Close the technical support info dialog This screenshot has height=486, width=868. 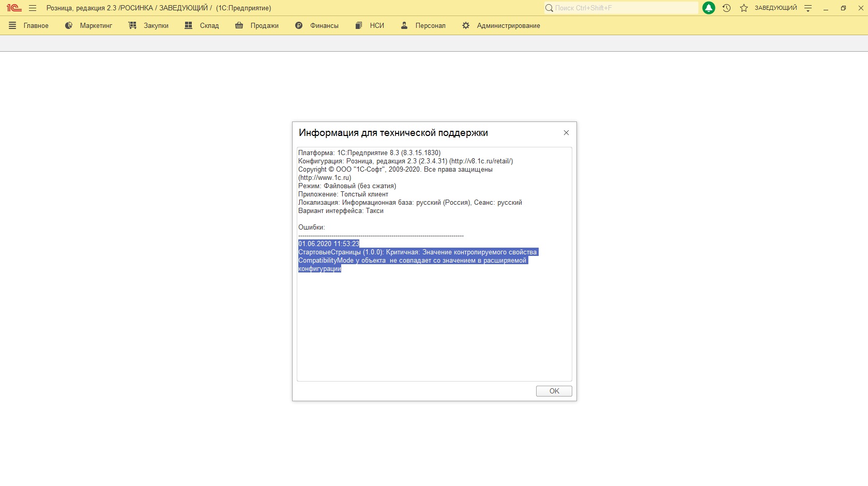[x=566, y=133]
